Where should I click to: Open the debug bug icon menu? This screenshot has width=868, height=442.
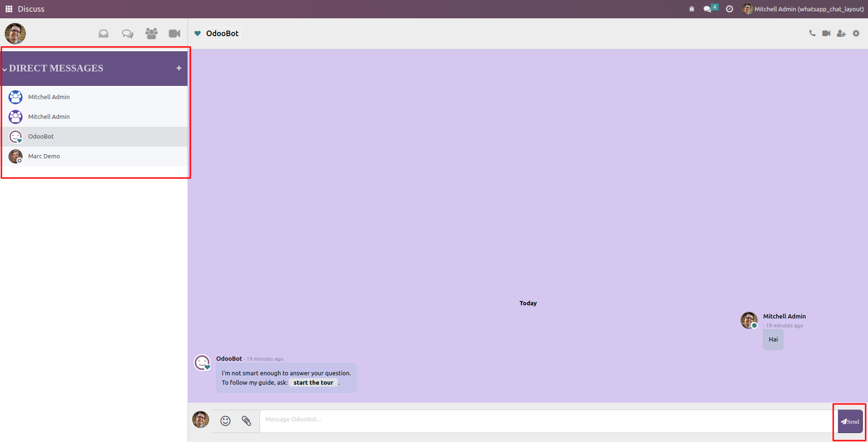[x=692, y=9]
